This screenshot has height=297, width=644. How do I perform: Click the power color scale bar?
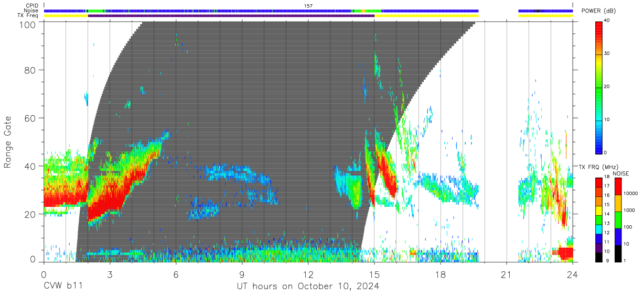pyautogui.click(x=599, y=87)
